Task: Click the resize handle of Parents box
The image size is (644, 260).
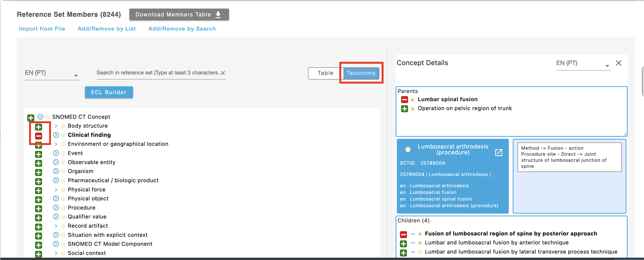Action: [625, 134]
